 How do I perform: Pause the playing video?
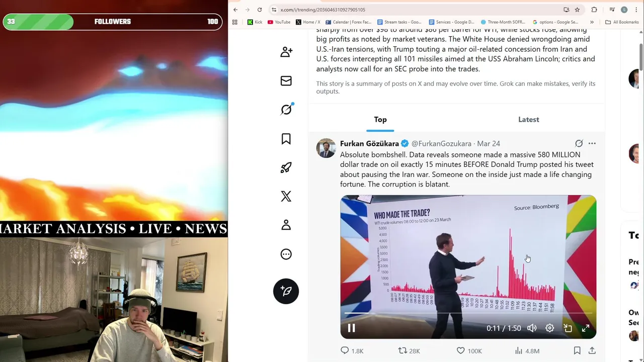351,328
